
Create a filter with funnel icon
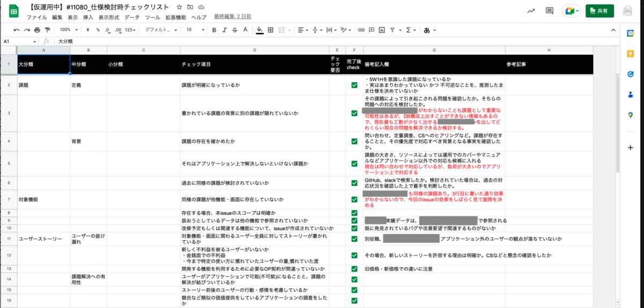tap(393, 30)
